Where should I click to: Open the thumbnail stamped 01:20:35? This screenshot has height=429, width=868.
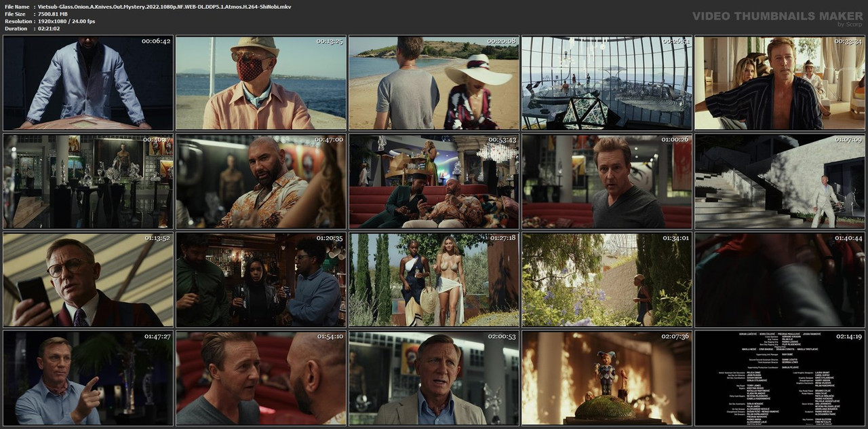pyautogui.click(x=261, y=280)
